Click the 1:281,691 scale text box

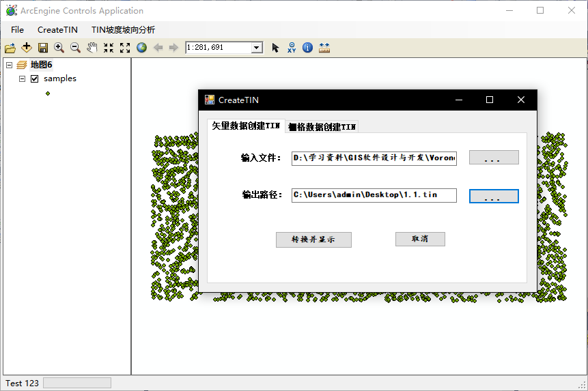click(219, 48)
